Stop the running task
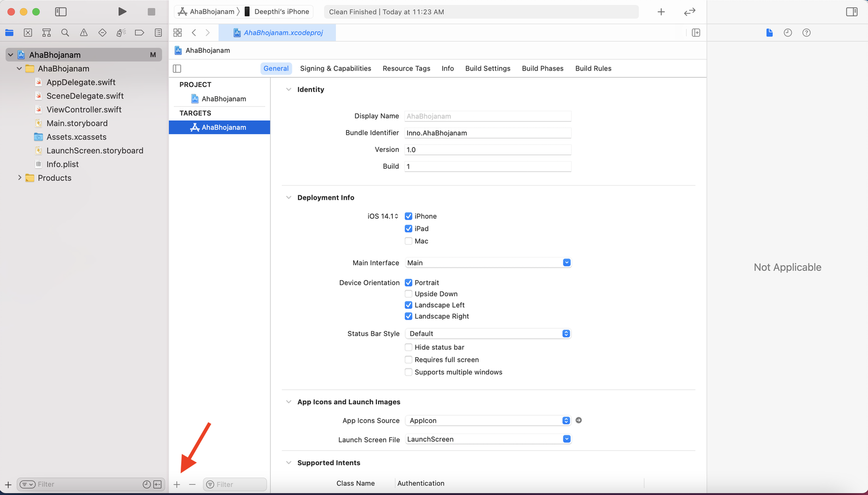 pyautogui.click(x=151, y=11)
